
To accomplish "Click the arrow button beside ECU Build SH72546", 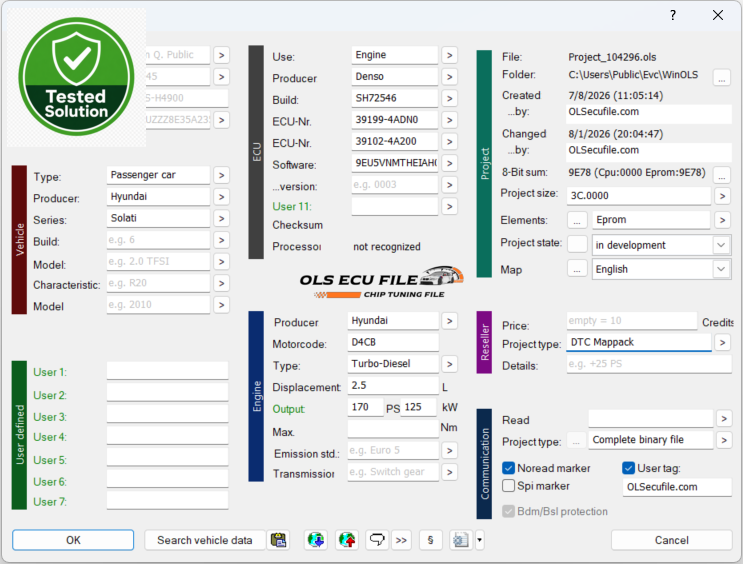I will coord(449,99).
